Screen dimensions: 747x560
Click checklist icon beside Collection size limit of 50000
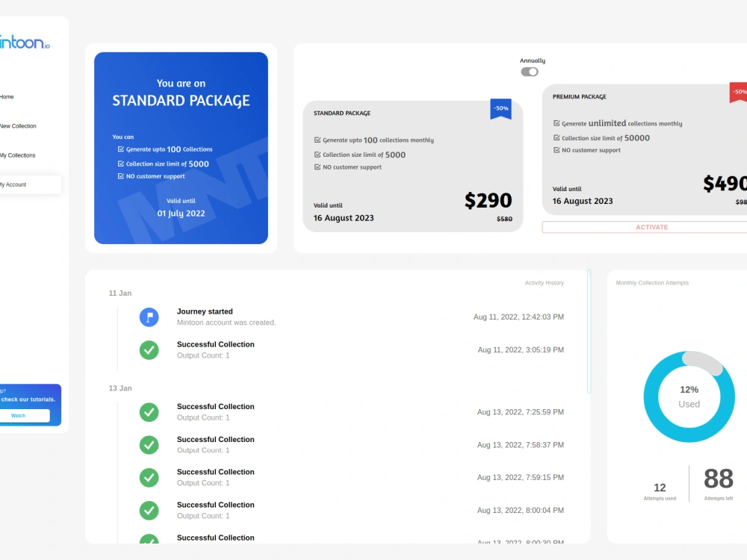click(x=556, y=138)
